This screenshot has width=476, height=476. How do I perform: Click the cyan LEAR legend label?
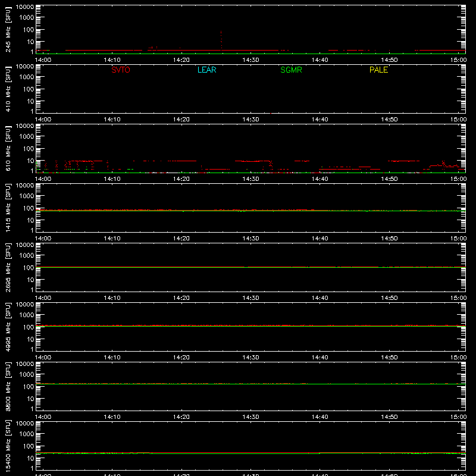[x=206, y=70]
